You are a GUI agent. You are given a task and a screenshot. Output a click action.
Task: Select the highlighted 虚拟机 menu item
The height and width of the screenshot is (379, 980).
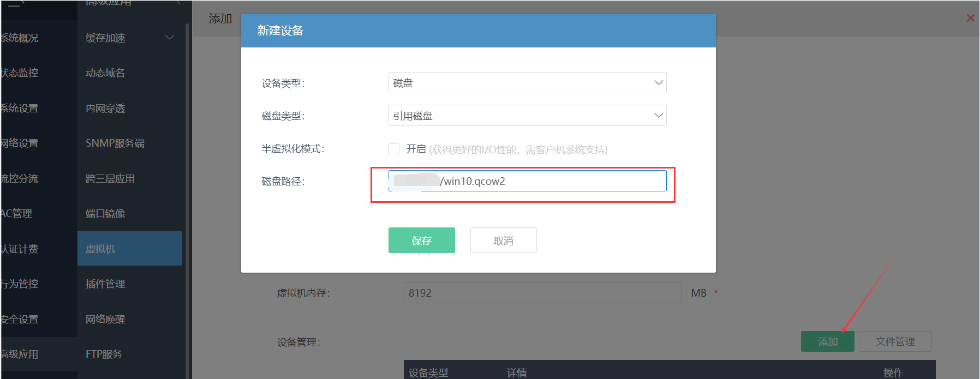(130, 249)
